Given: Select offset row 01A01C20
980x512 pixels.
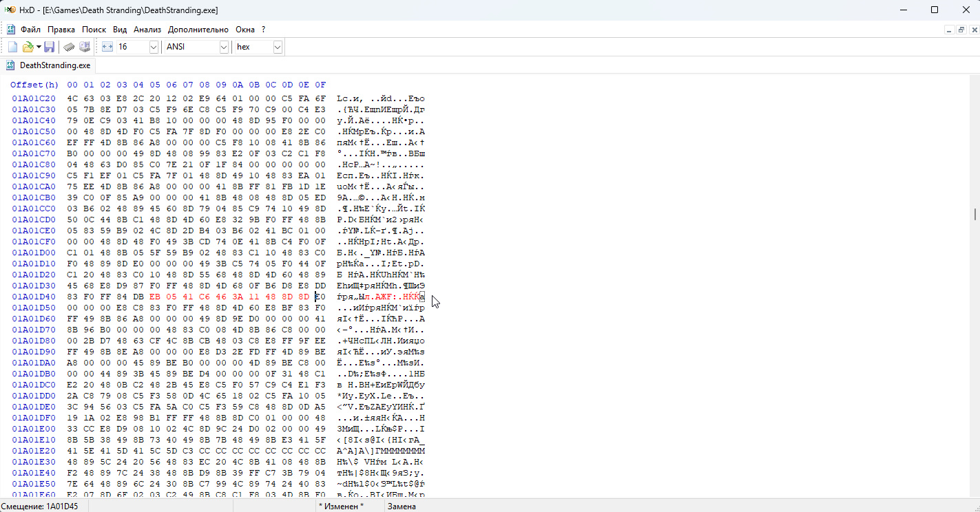Looking at the screenshot, I should tap(34, 98).
